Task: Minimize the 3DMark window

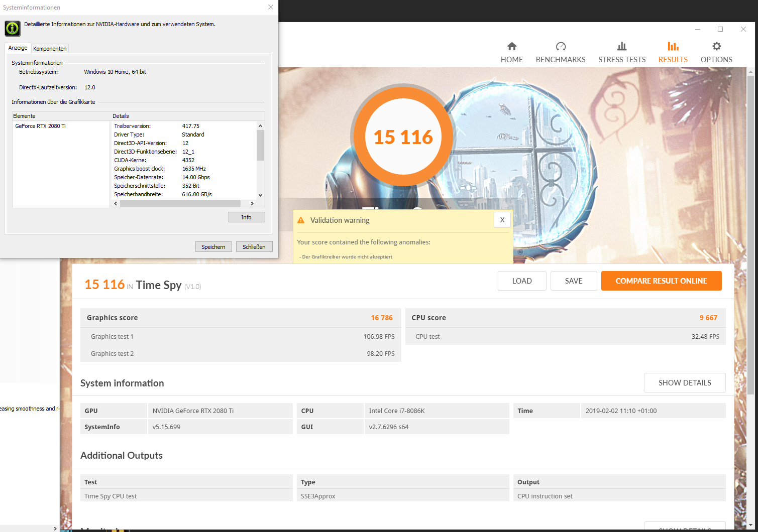Action: [698, 29]
